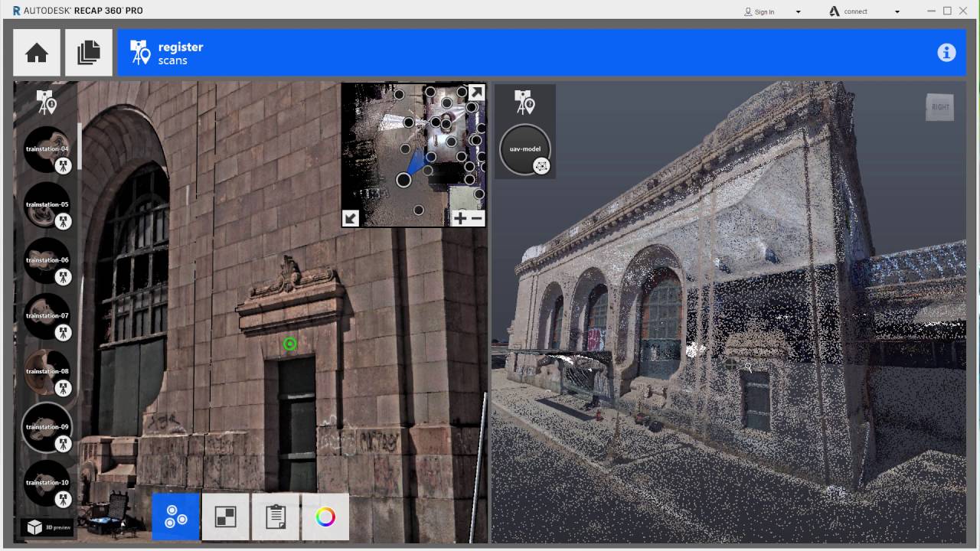Expand the Sign In dropdown arrow
This screenshot has width=980, height=551.
[799, 11]
